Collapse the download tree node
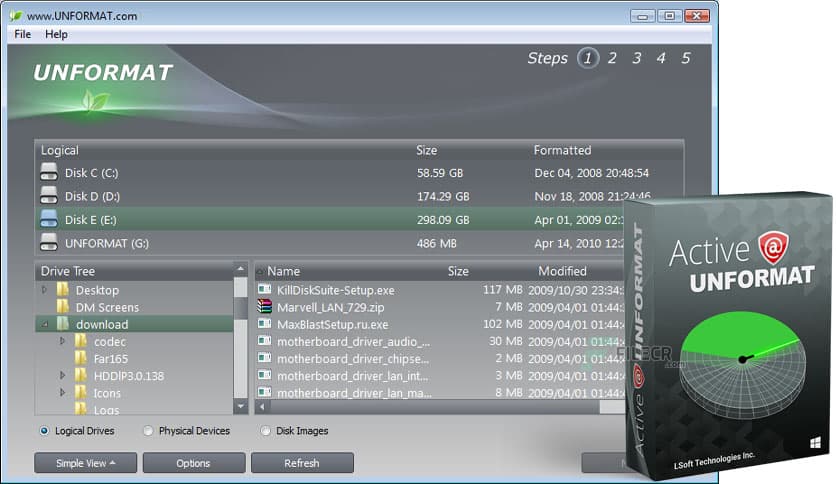 (x=45, y=324)
